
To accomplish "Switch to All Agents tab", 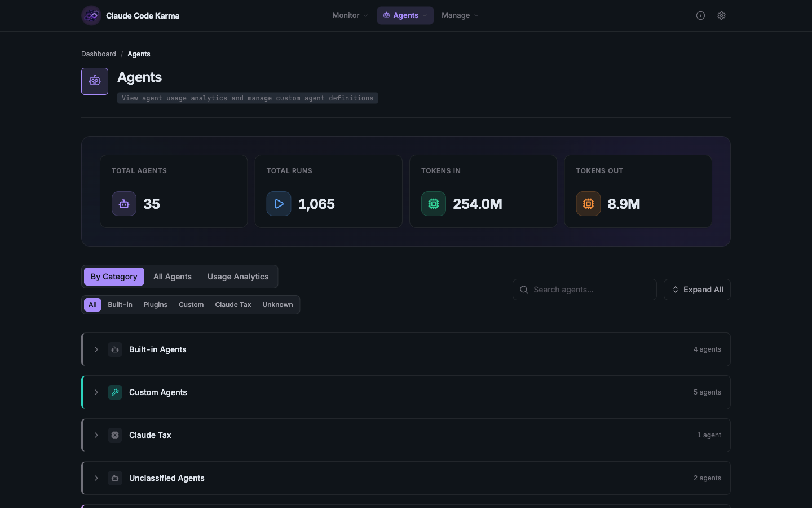I will click(x=173, y=277).
